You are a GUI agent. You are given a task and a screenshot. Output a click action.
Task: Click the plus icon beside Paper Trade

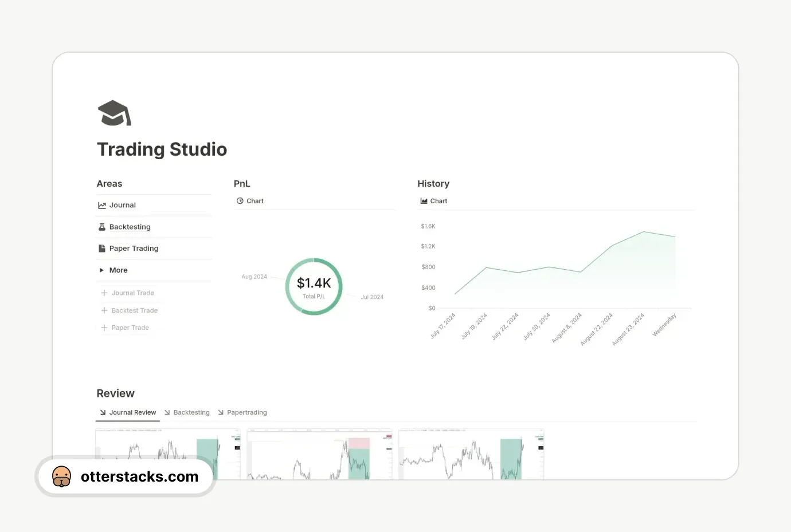(104, 328)
